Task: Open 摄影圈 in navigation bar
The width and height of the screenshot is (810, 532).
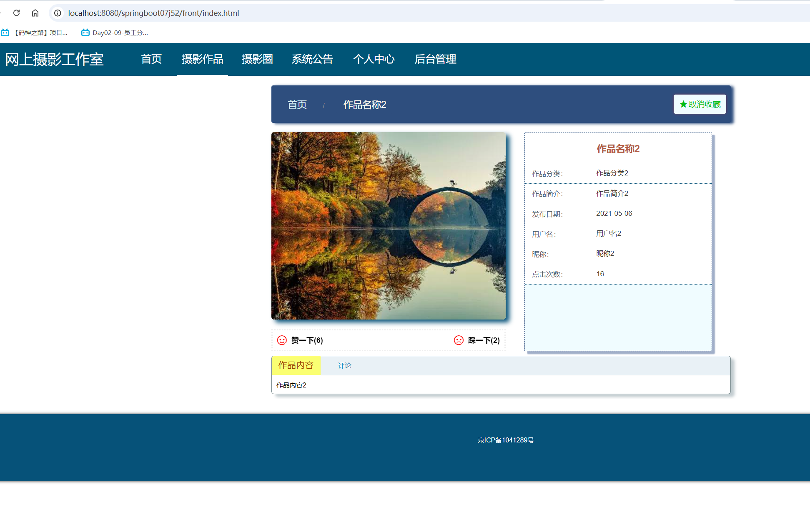Action: pyautogui.click(x=257, y=59)
